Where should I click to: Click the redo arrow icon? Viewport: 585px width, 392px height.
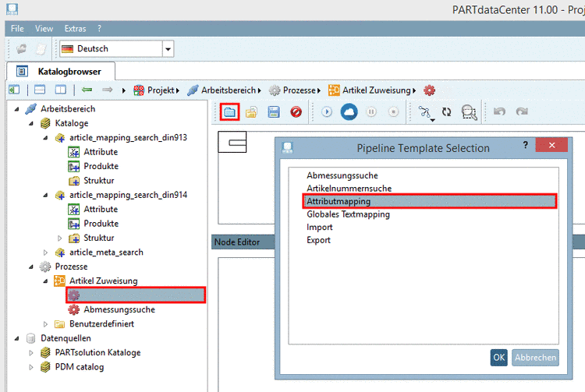click(x=522, y=111)
